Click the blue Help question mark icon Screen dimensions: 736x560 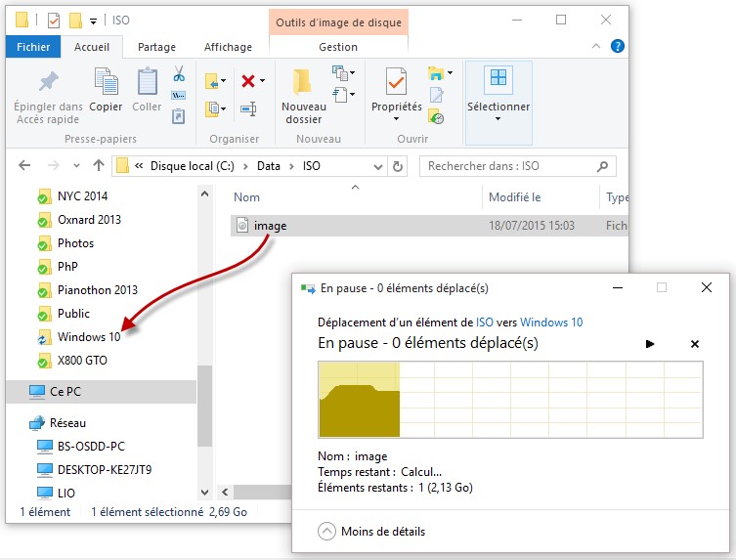[x=617, y=46]
